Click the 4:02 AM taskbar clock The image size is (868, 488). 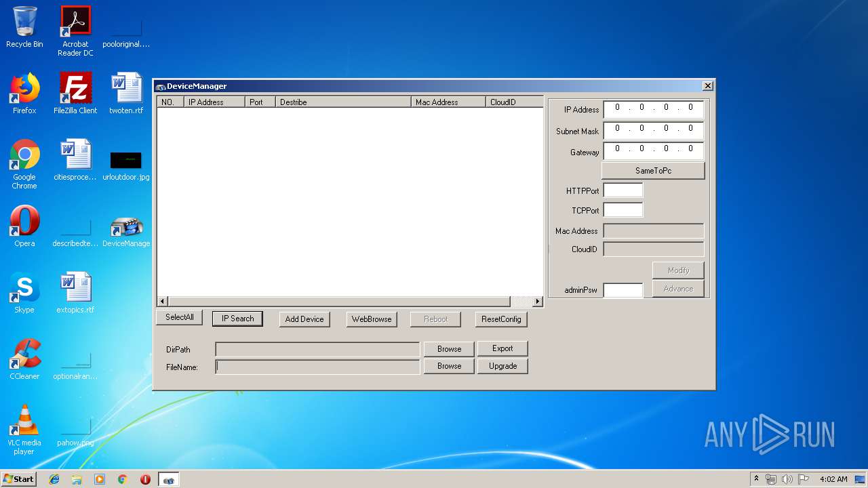pyautogui.click(x=833, y=479)
